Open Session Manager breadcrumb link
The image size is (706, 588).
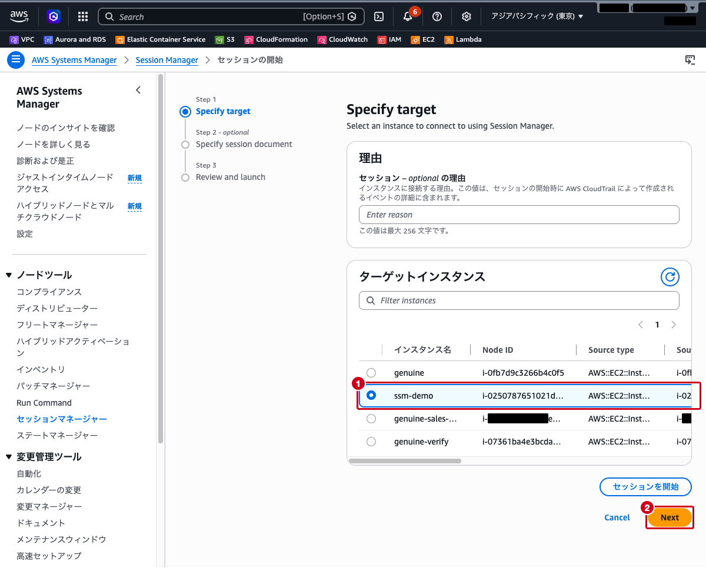tap(167, 60)
